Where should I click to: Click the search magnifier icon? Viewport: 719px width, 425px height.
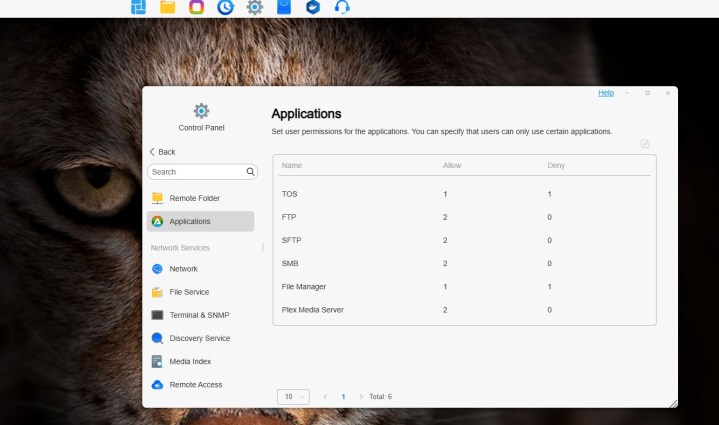(251, 172)
